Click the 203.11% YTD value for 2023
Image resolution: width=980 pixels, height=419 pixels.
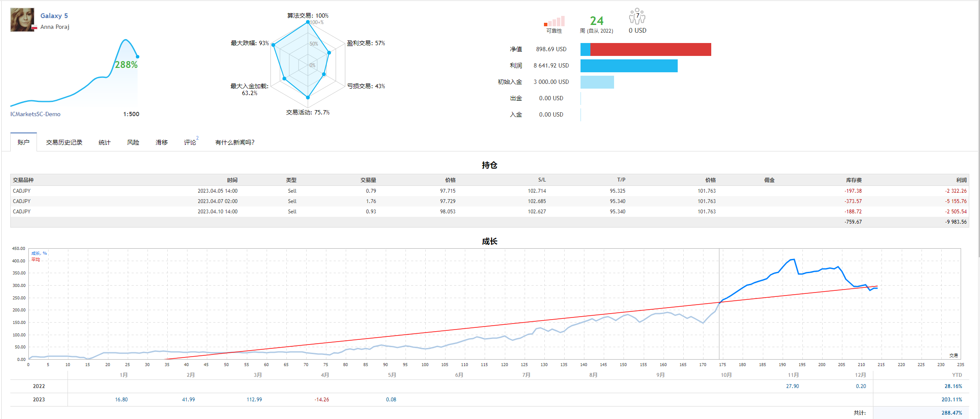[x=952, y=400]
